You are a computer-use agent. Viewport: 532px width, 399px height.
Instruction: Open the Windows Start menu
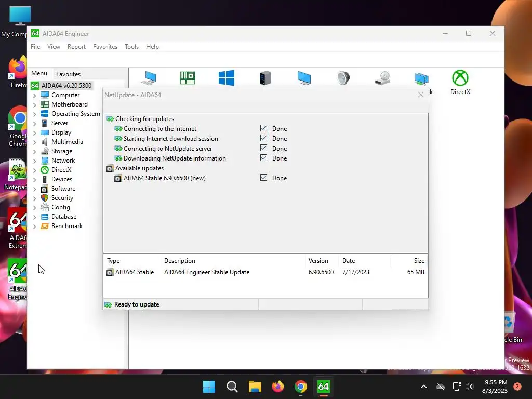pyautogui.click(x=209, y=387)
